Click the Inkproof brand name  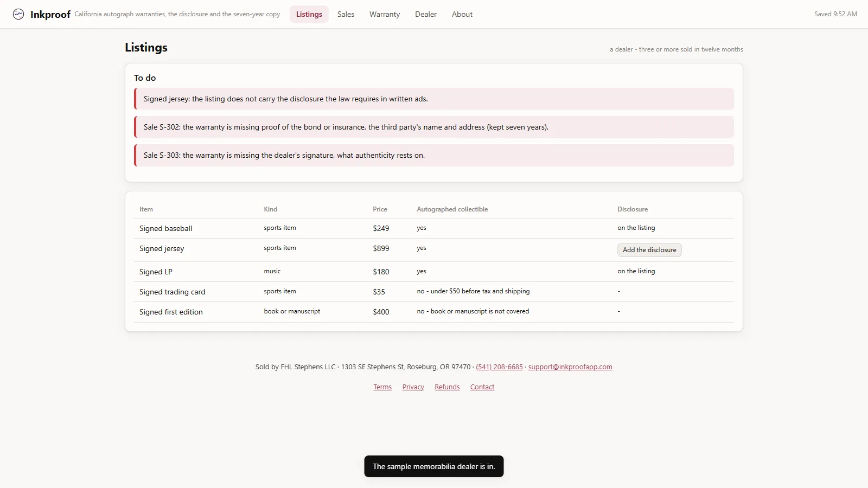[x=50, y=15]
